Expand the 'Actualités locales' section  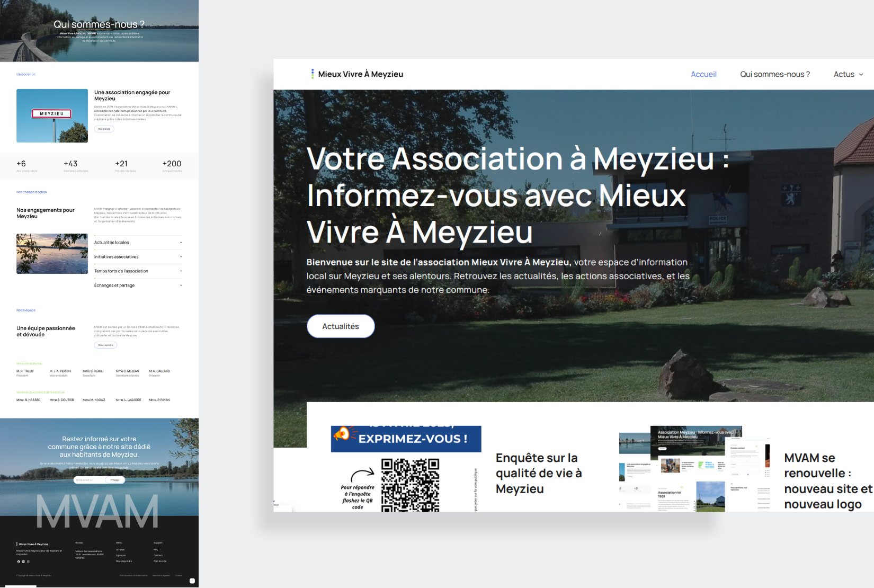pos(138,242)
